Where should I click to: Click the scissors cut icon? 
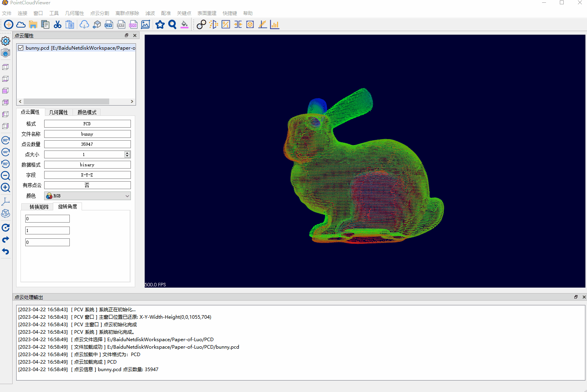click(x=58, y=25)
